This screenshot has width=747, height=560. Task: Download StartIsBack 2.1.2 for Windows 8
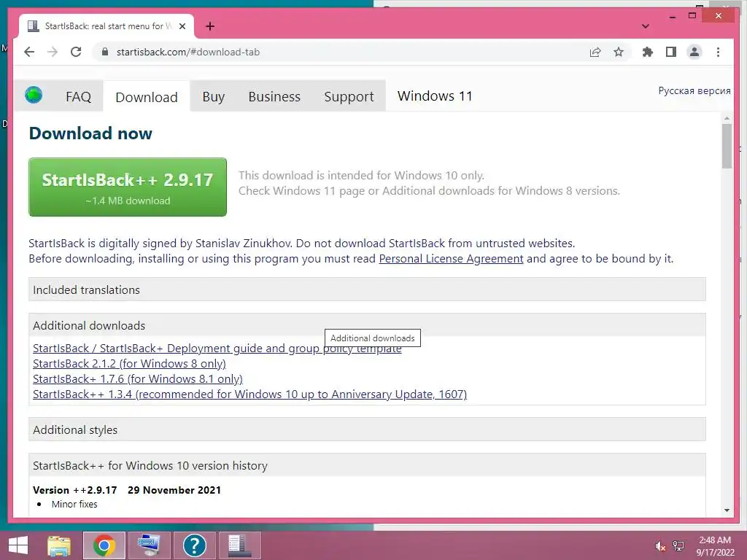(x=129, y=364)
